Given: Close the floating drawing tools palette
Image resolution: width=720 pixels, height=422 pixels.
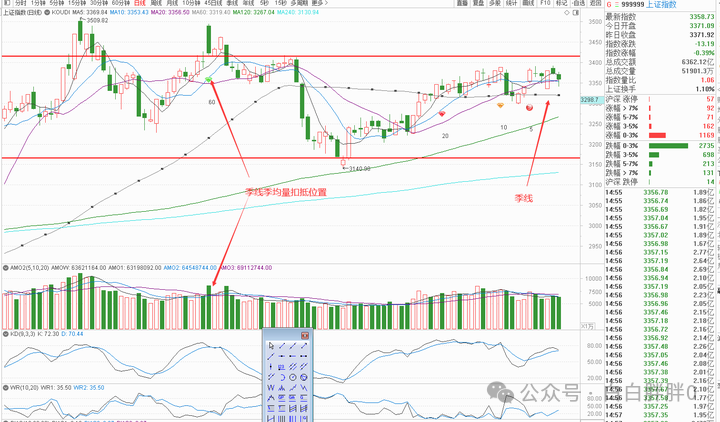Looking at the screenshot, I should pyautogui.click(x=305, y=336).
